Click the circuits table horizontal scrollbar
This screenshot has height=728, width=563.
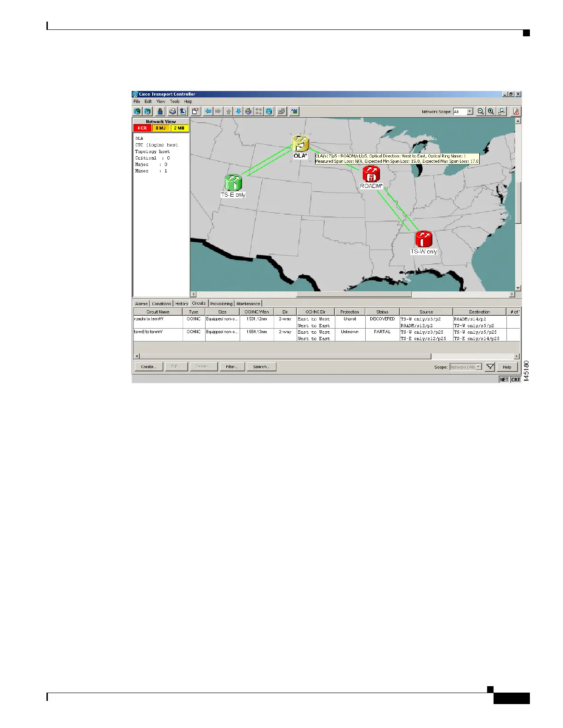pos(285,356)
